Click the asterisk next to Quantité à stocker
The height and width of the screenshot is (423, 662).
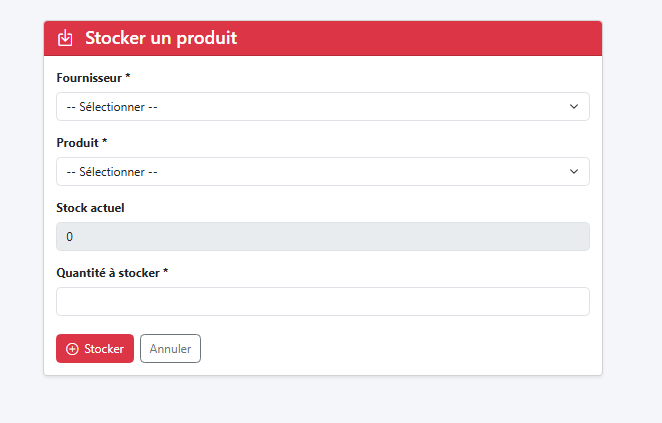(165, 272)
